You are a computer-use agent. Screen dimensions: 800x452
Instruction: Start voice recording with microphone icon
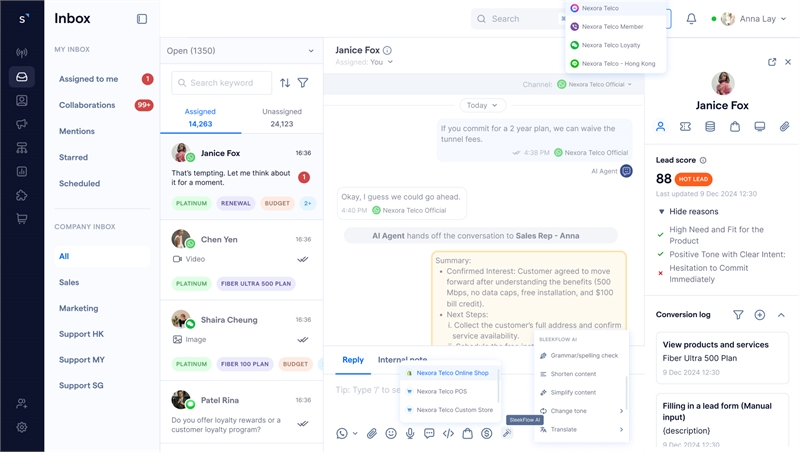(x=410, y=434)
